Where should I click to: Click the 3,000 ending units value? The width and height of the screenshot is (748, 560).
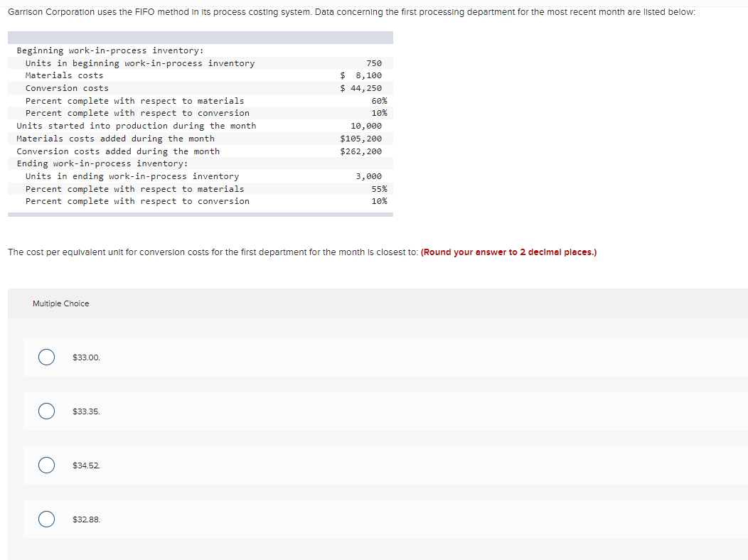(x=370, y=176)
